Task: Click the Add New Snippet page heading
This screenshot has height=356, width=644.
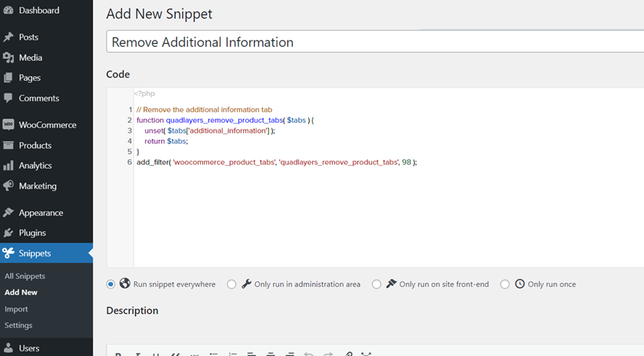Action: coord(159,14)
